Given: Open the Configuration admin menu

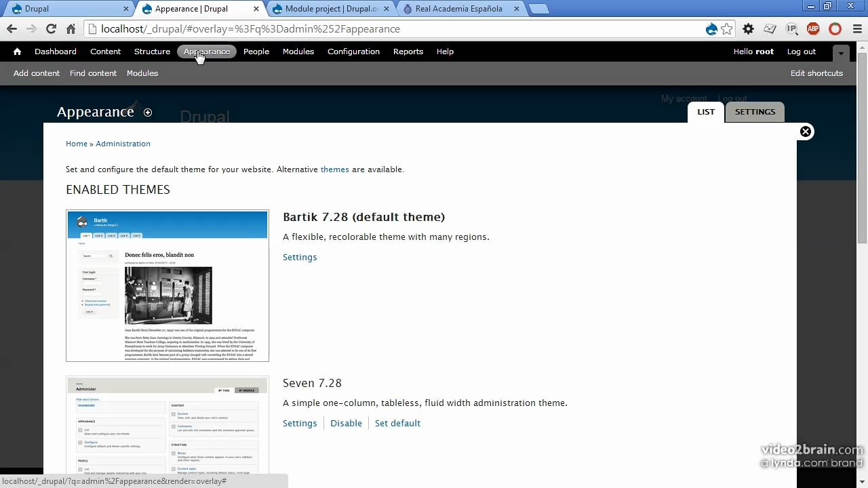Looking at the screenshot, I should point(353,52).
